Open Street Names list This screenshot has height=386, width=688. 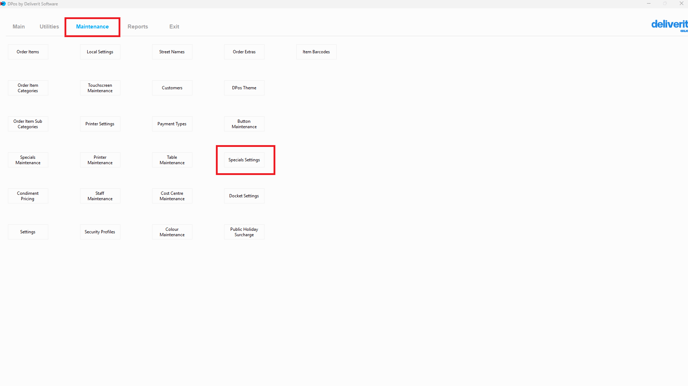point(172,52)
